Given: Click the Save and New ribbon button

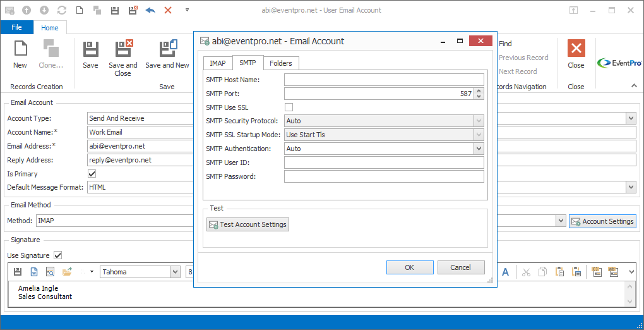Looking at the screenshot, I should (x=167, y=54).
